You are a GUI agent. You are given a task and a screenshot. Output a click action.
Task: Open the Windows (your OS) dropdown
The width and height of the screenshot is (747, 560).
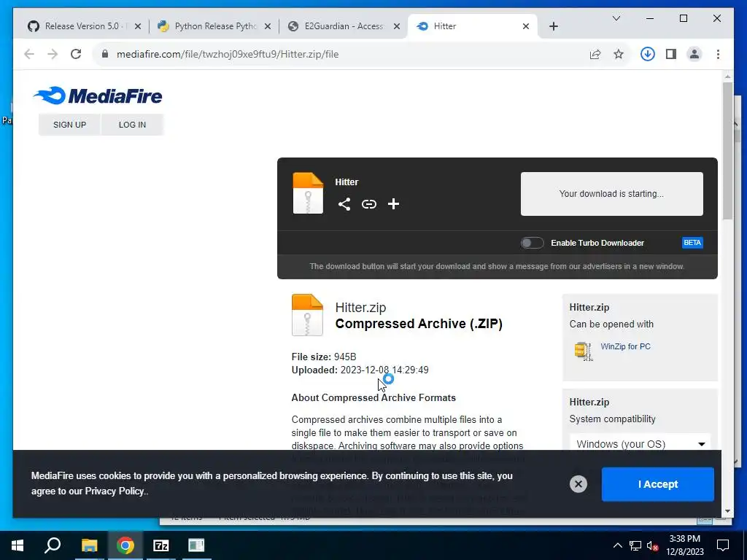pyautogui.click(x=640, y=444)
